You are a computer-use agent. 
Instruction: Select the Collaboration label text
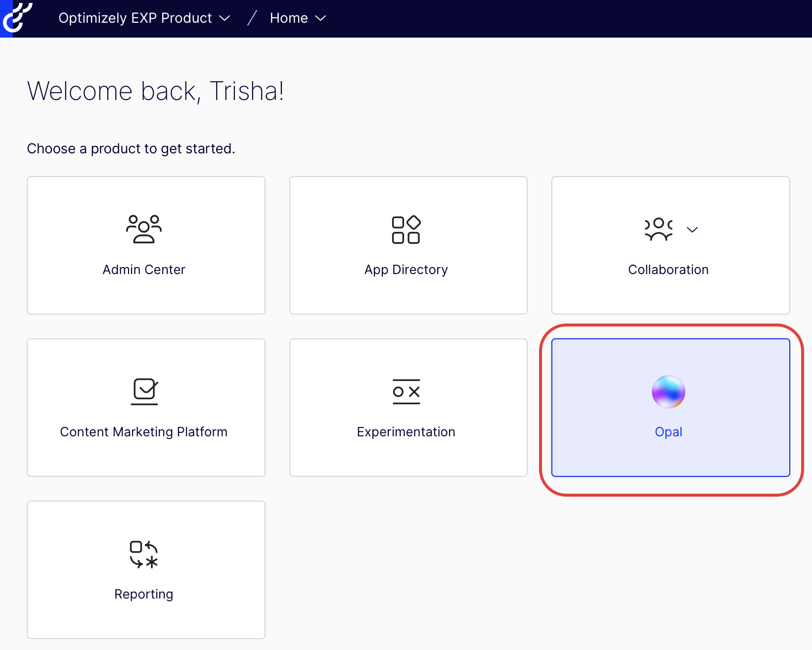coord(668,270)
